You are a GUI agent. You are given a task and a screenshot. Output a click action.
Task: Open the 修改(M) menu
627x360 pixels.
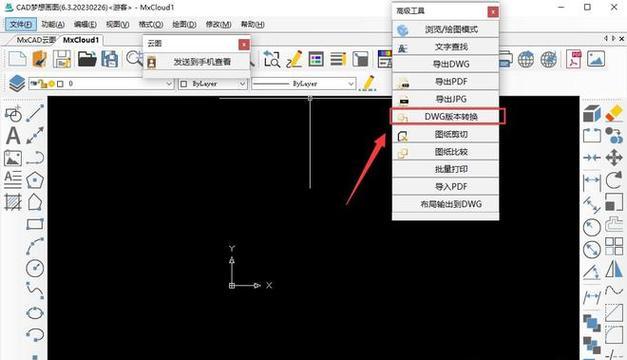(218, 24)
